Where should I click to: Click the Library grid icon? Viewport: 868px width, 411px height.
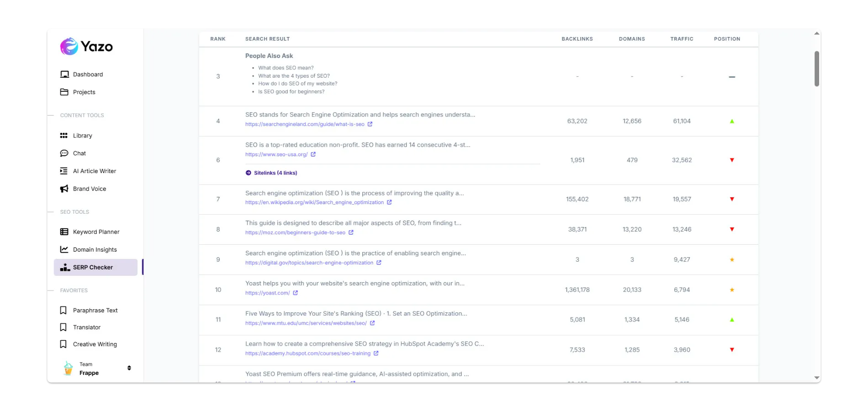pos(64,136)
